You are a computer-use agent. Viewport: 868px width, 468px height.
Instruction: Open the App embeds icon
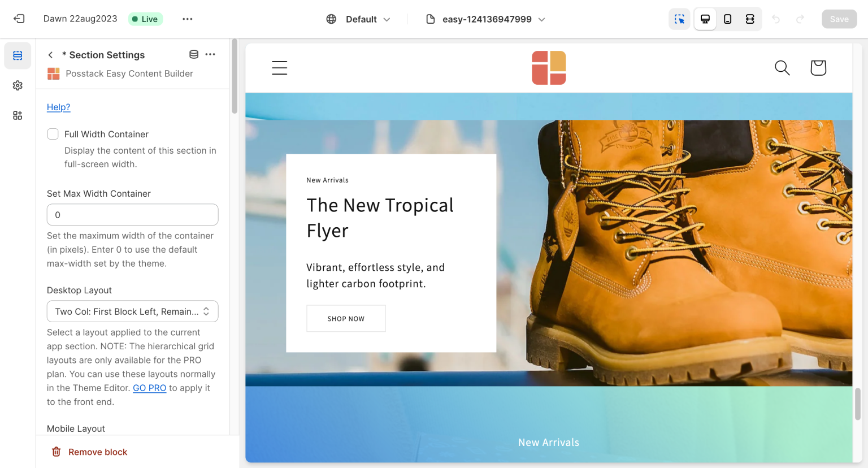pyautogui.click(x=18, y=115)
